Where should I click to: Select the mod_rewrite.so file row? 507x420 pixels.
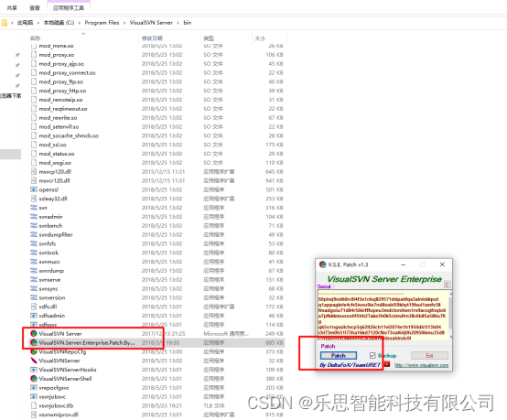pyautogui.click(x=156, y=118)
